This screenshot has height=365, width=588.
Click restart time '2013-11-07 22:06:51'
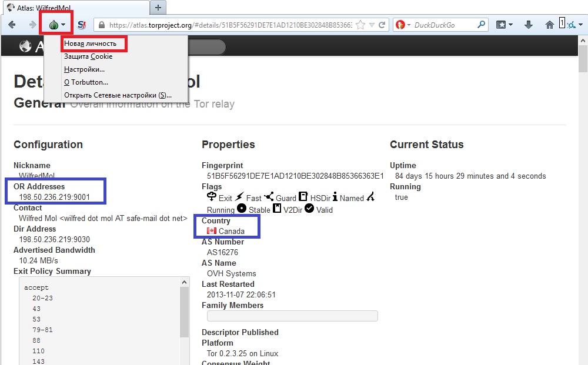[x=241, y=294]
